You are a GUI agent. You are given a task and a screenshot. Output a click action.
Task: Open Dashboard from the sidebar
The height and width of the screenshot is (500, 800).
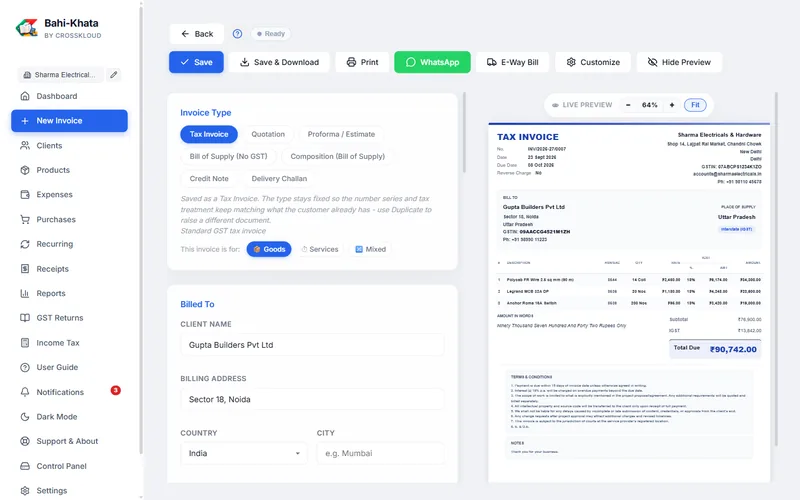coord(69,96)
